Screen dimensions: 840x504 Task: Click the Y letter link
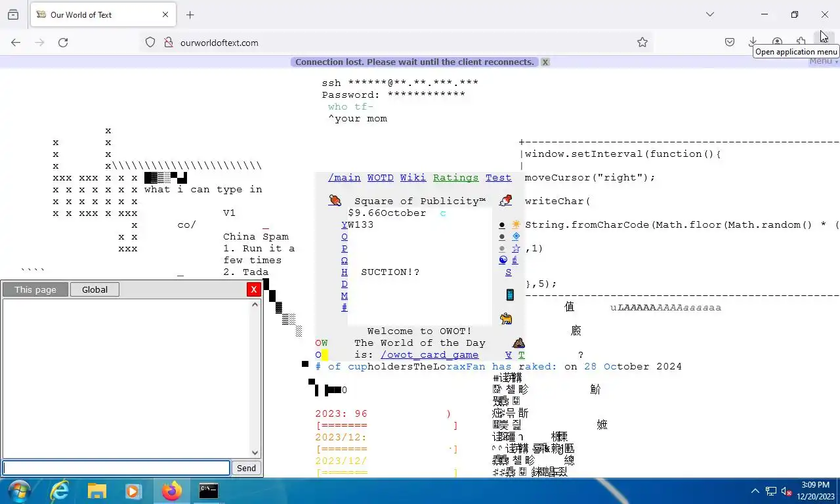point(345,224)
